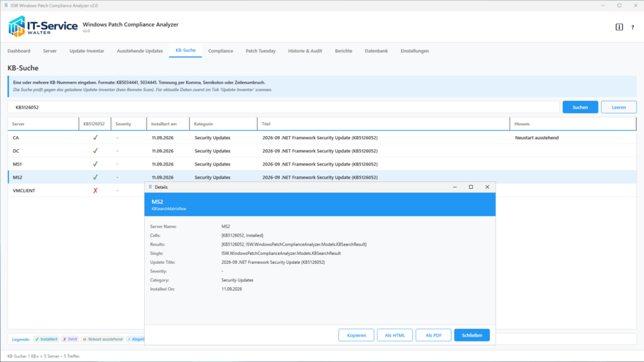644x362 pixels.
Task: Maximize the Details dialog
Action: click(x=471, y=187)
